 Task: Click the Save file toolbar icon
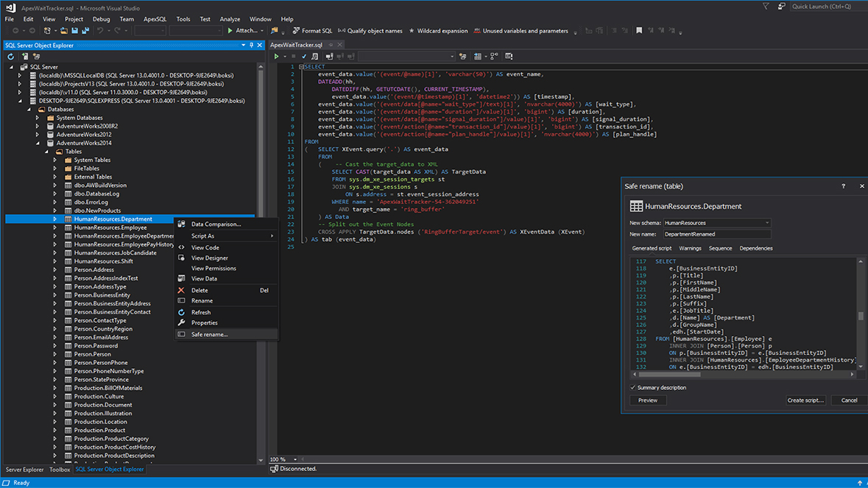tap(74, 31)
